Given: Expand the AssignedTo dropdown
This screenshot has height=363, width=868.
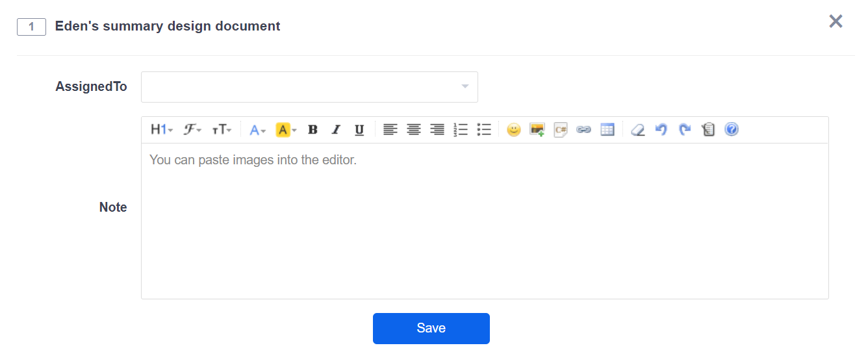Looking at the screenshot, I should pyautogui.click(x=309, y=87).
